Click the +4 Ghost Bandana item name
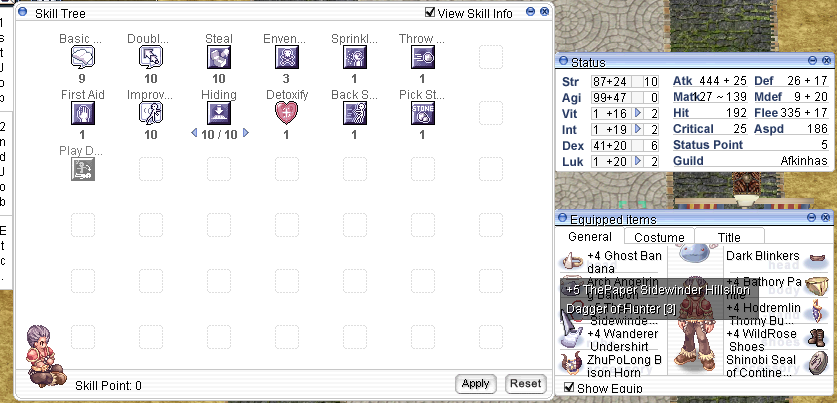 click(x=625, y=262)
